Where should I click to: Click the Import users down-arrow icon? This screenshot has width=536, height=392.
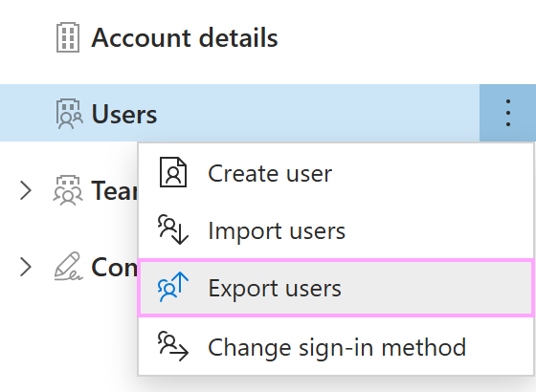[173, 229]
